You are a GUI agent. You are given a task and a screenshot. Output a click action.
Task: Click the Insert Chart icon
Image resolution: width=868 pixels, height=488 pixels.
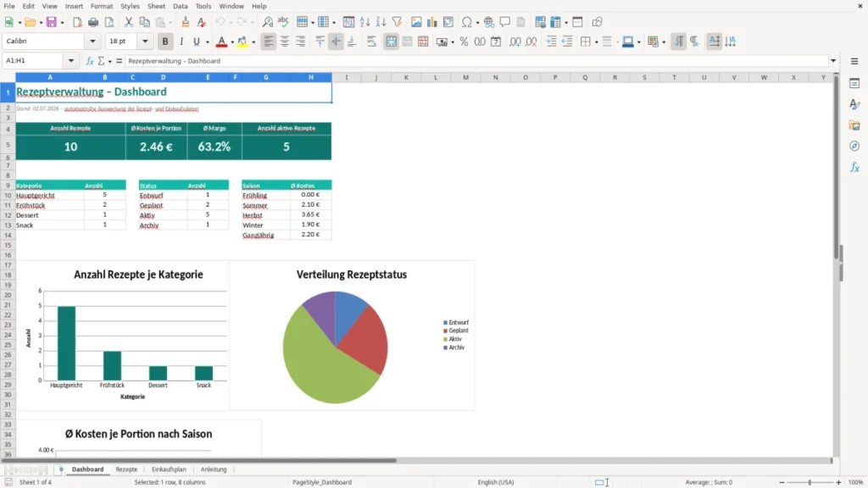tap(432, 22)
